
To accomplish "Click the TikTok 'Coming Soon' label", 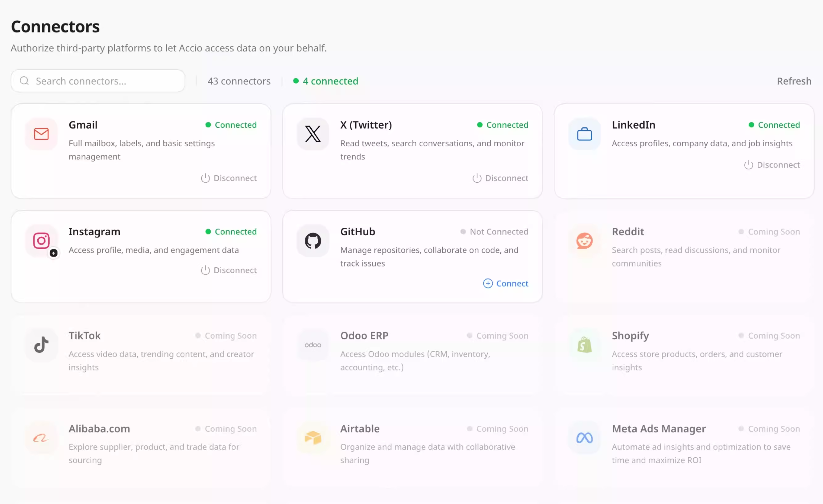I will [x=226, y=336].
